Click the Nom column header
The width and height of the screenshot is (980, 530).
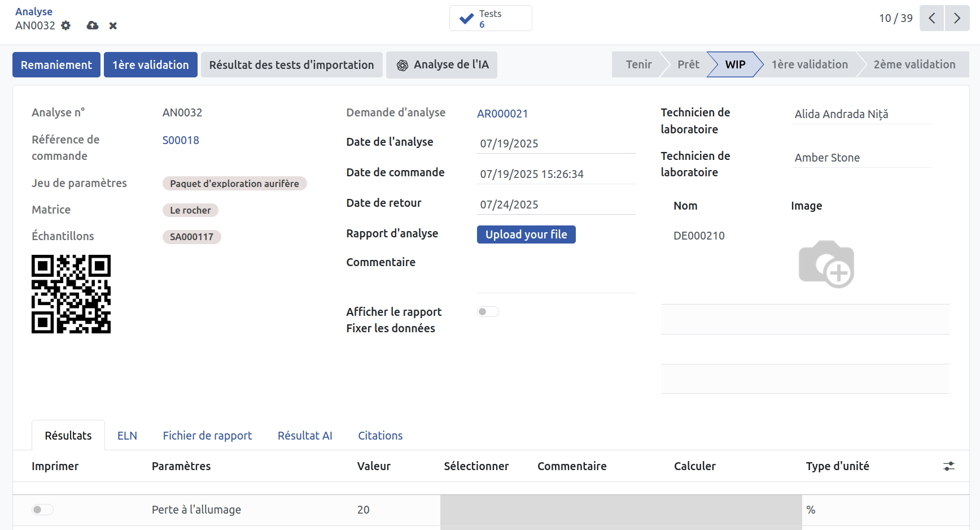tap(685, 206)
